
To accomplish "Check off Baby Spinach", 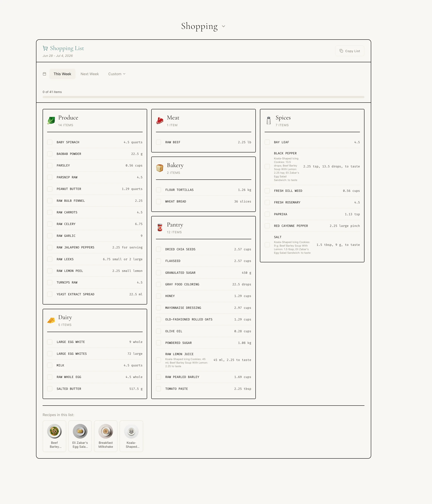I will click(x=50, y=142).
